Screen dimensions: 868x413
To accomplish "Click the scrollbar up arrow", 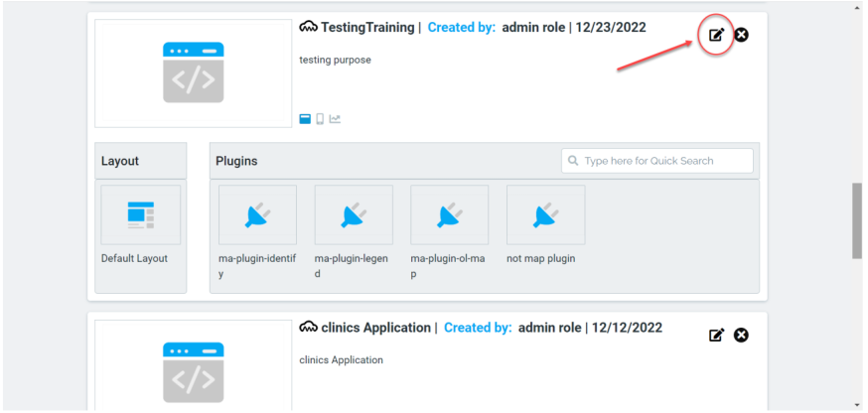I will 857,7.
